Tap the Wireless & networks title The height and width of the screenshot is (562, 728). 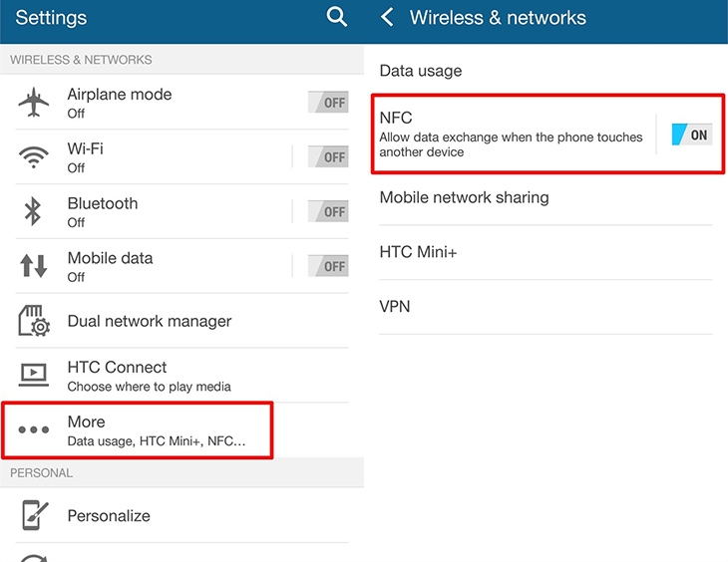tap(498, 18)
